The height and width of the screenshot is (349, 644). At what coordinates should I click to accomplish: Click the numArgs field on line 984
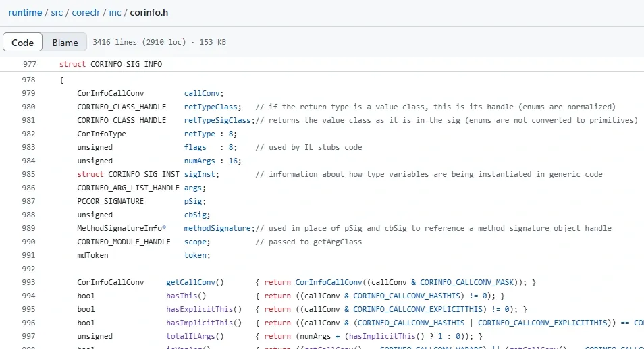click(x=200, y=161)
